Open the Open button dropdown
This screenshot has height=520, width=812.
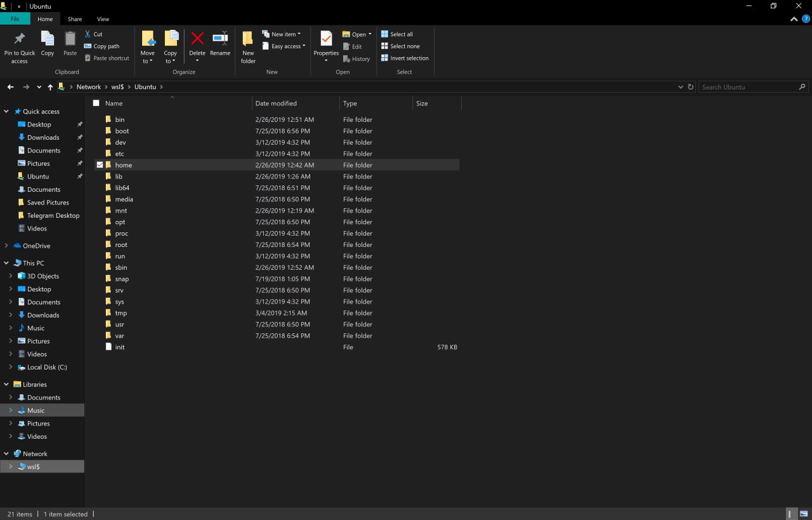[370, 34]
